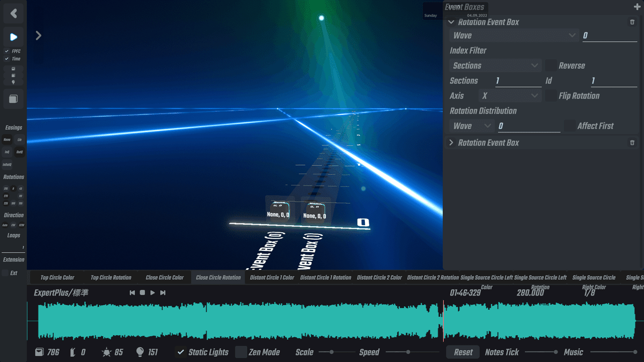This screenshot has height=362, width=644.
Task: Collapse the first Rotation Event Box
Action: [x=451, y=22]
